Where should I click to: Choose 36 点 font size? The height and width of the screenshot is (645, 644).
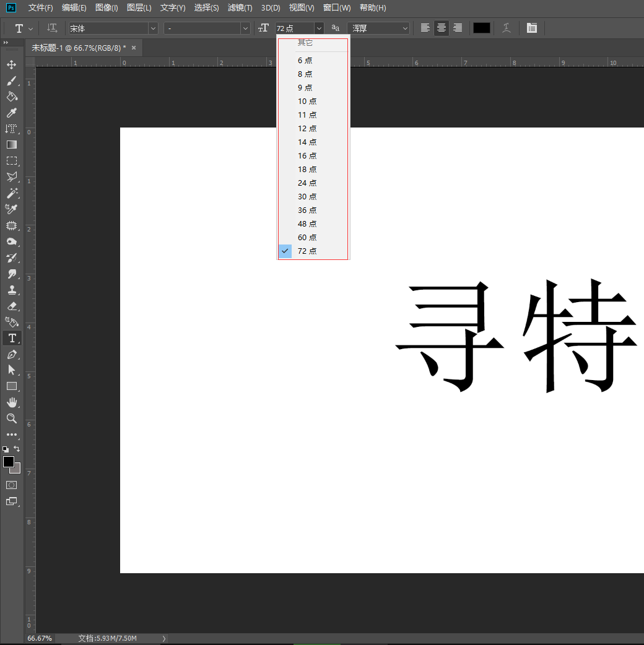pyautogui.click(x=313, y=210)
